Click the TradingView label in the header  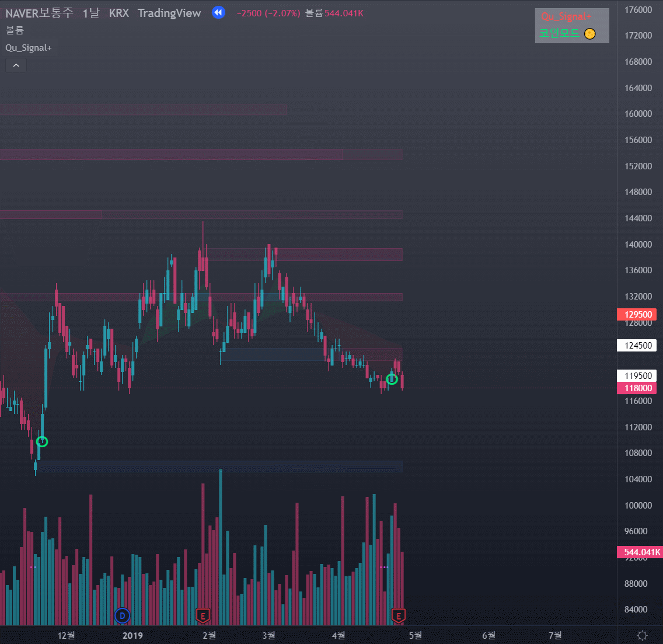(x=169, y=13)
